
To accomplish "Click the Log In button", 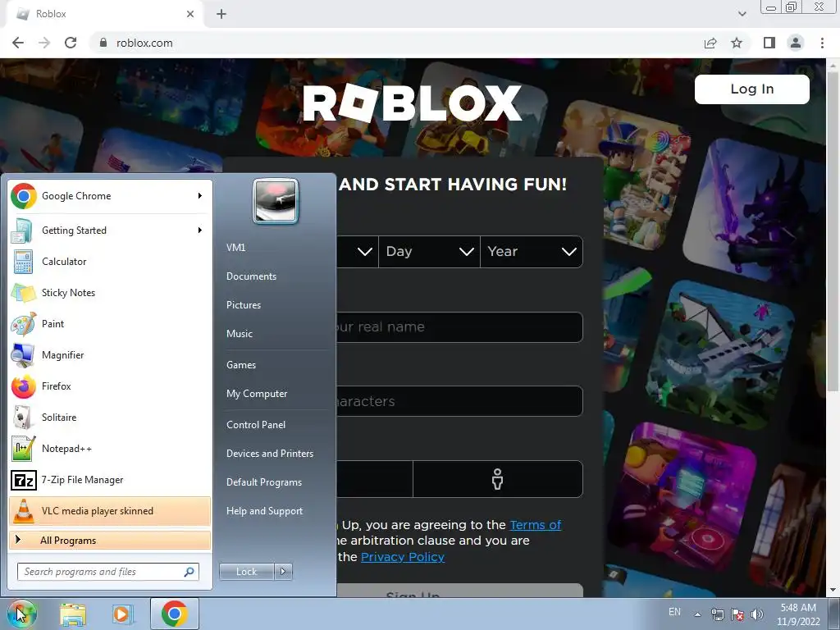I will click(752, 89).
